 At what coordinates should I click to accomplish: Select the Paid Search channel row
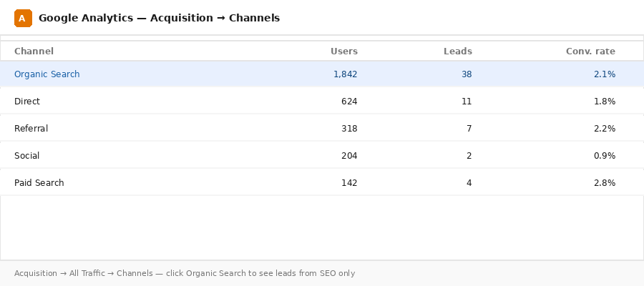click(322, 182)
